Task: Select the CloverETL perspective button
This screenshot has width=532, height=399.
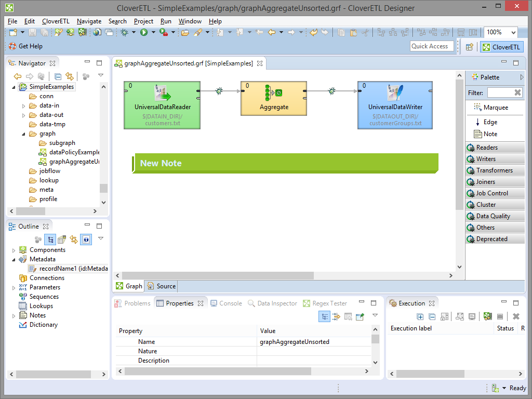Action: [502, 47]
